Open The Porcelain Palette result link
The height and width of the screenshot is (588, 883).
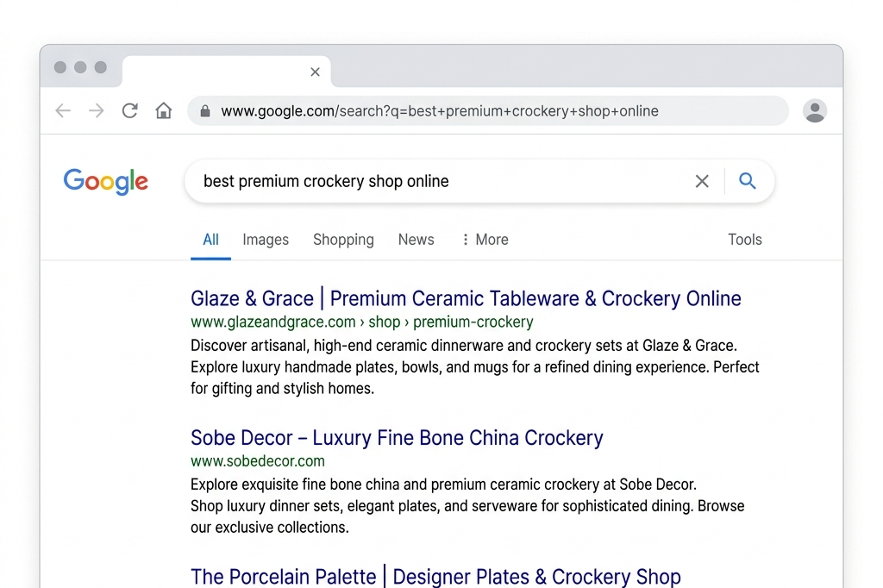click(x=435, y=576)
